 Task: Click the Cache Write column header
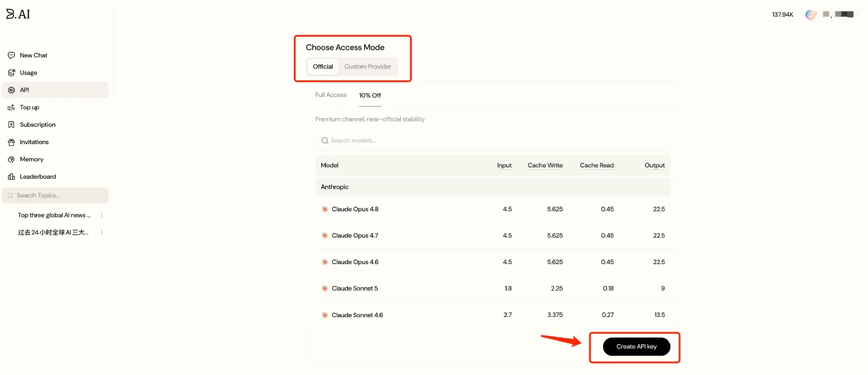pyautogui.click(x=545, y=165)
